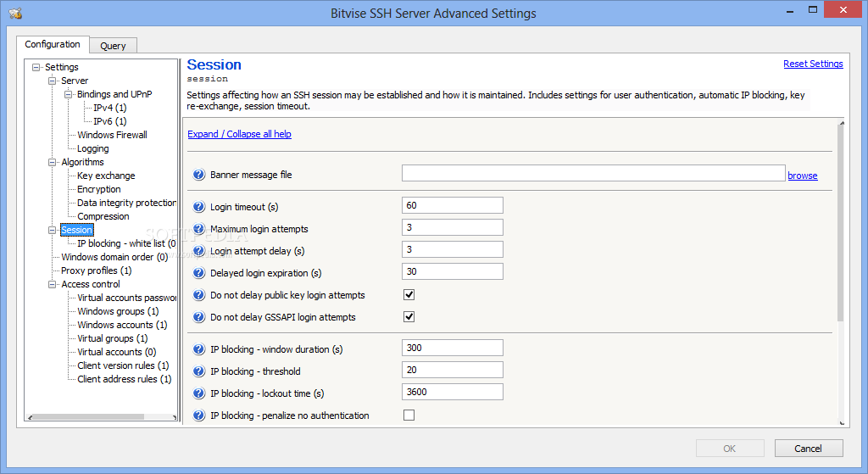
Task: Click the tree pane horizontal scrollbar
Action: tap(88, 417)
